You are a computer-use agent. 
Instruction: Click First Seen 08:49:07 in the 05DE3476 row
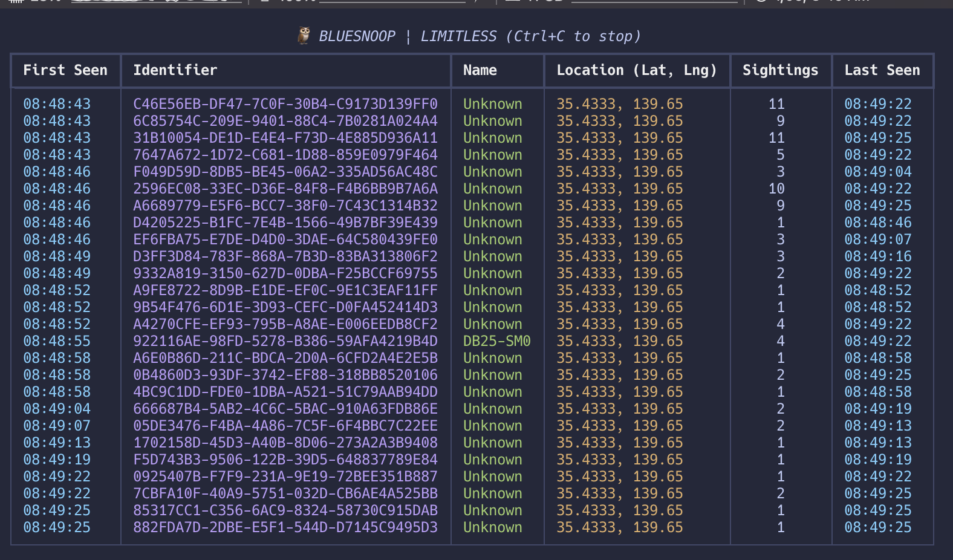(57, 426)
